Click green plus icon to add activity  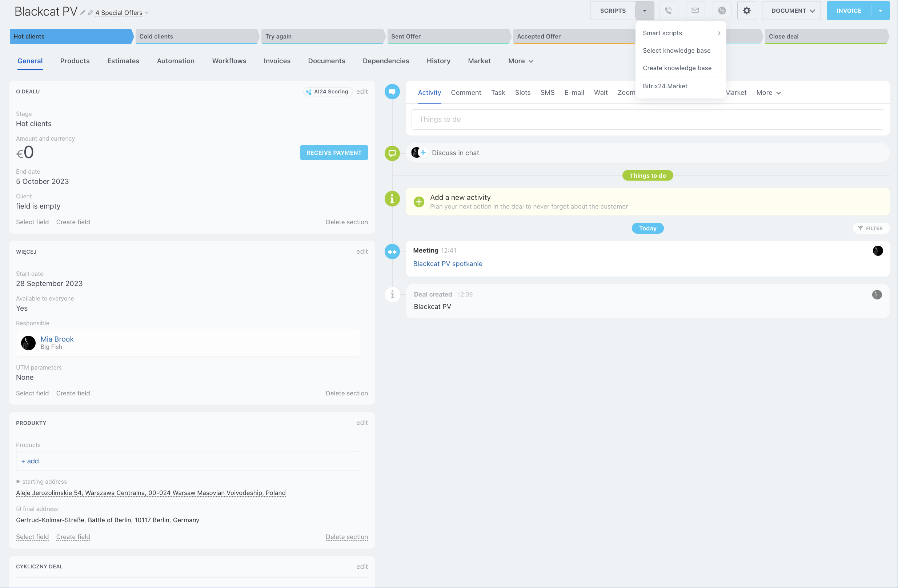click(419, 202)
